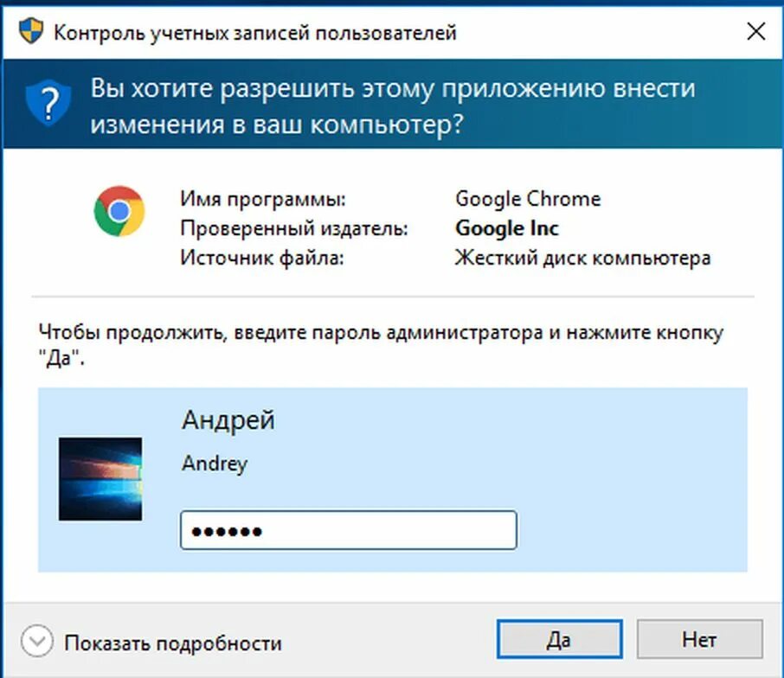Click the program name "Google Chrome"
Viewport: 784px width, 678px height.
[x=528, y=199]
